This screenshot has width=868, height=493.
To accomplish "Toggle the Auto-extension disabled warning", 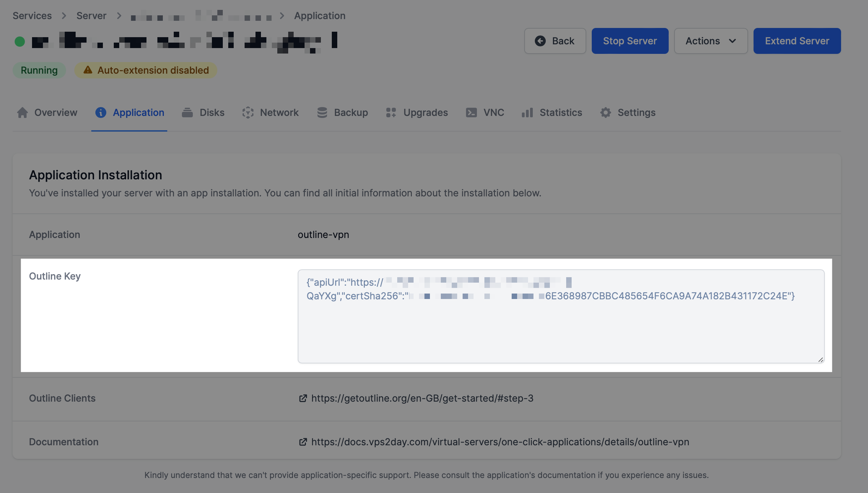I will [146, 70].
